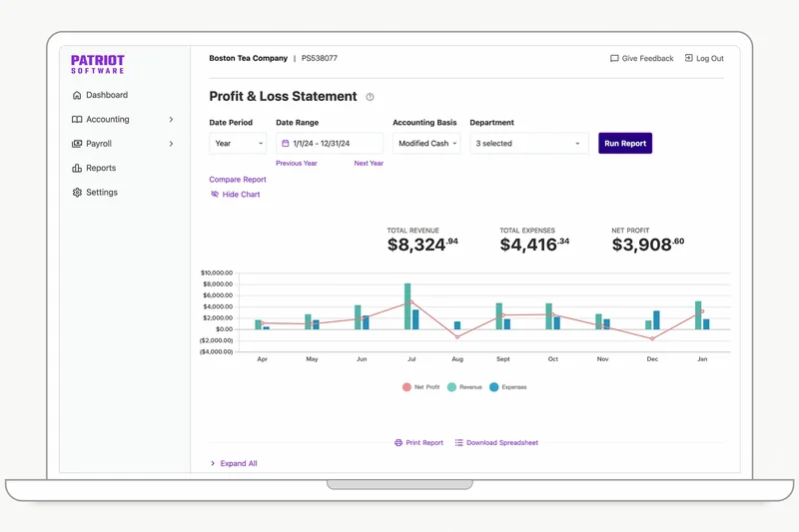Click the calendar icon in Date Range field
Image resolution: width=799 pixels, height=532 pixels.
(x=286, y=144)
